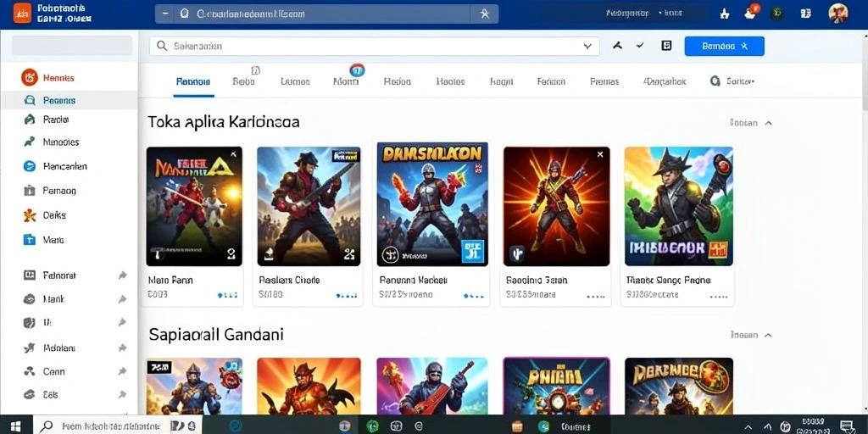The image size is (868, 434).
Task: Open the orange Hennes sidebar icon
Action: [30, 77]
